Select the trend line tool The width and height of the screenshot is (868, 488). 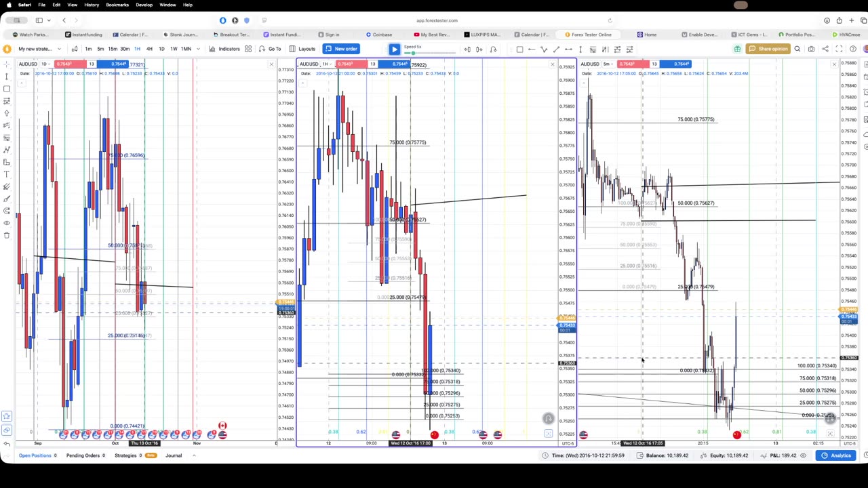[556, 49]
